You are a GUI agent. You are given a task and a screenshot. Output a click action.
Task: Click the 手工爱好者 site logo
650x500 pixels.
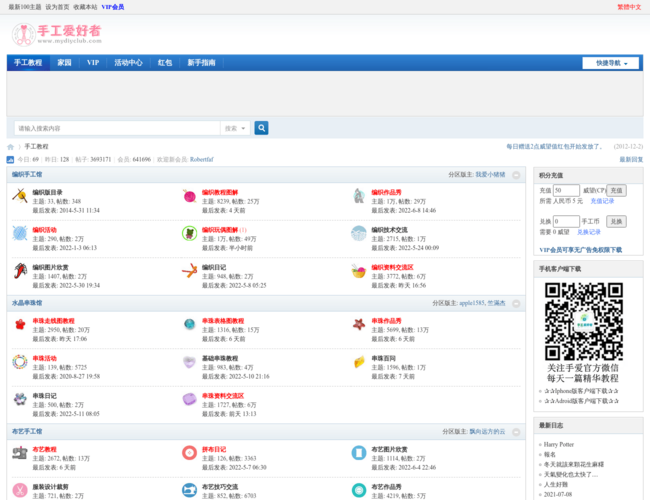(x=57, y=33)
